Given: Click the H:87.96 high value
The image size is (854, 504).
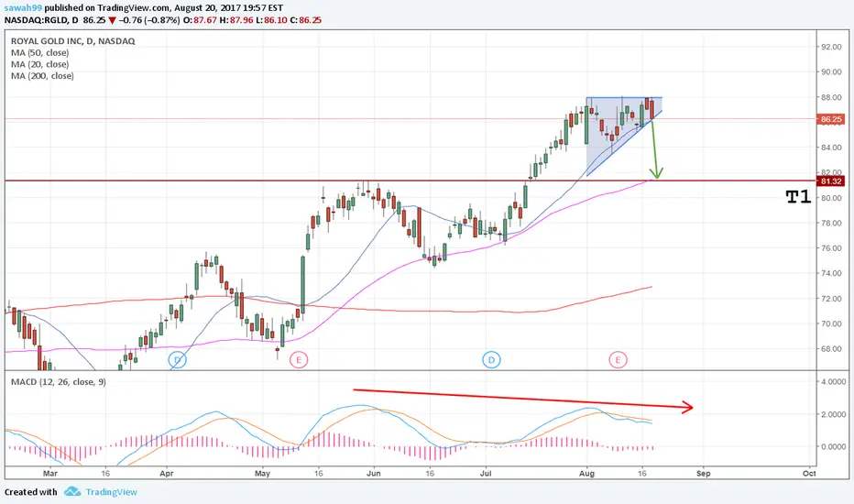Looking at the screenshot, I should click(237, 20).
